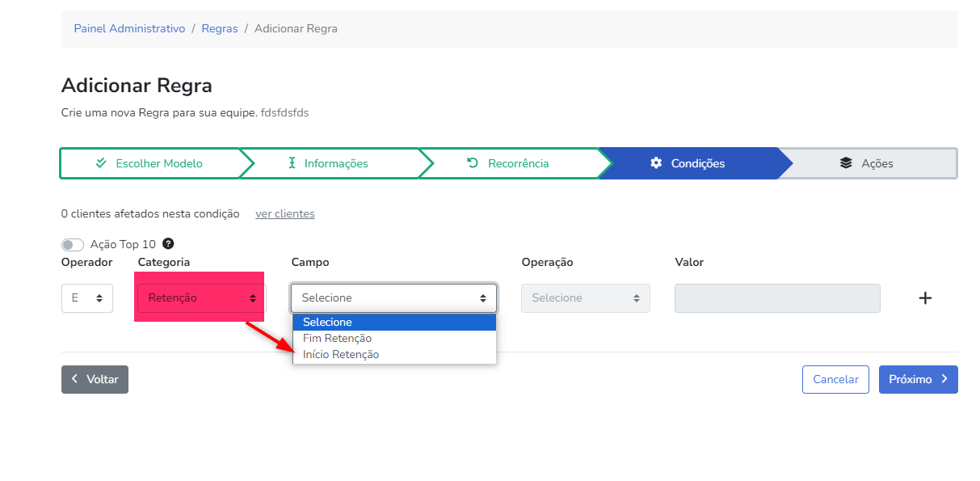Open the Regras breadcrumb link

click(x=220, y=28)
